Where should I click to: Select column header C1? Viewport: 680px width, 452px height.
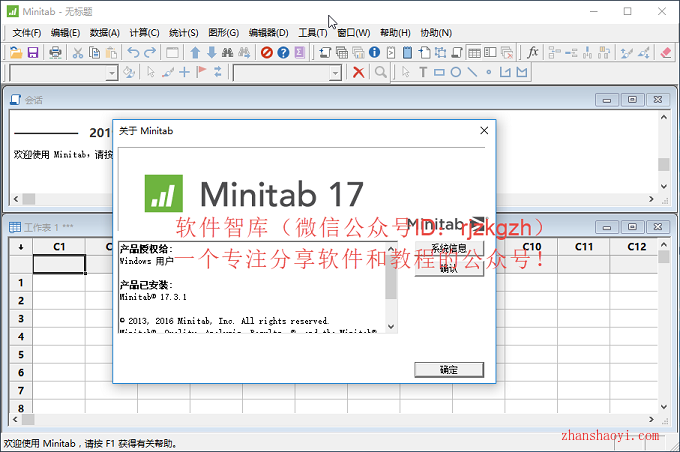[x=59, y=247]
